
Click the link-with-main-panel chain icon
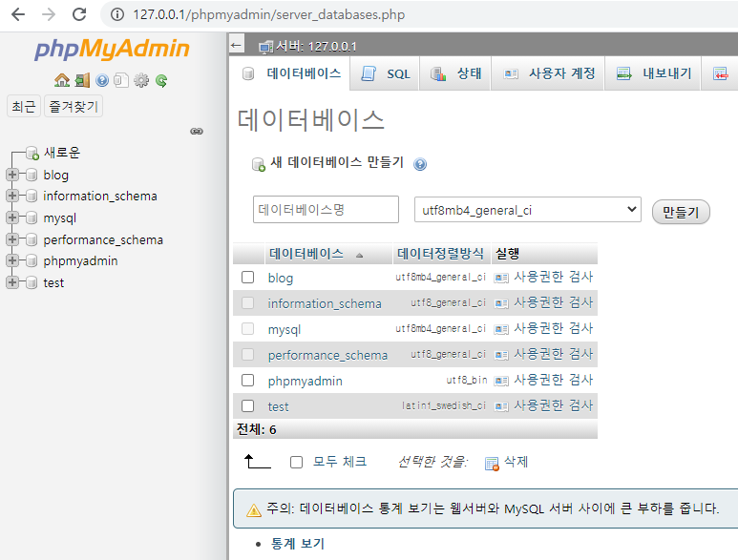point(197,132)
